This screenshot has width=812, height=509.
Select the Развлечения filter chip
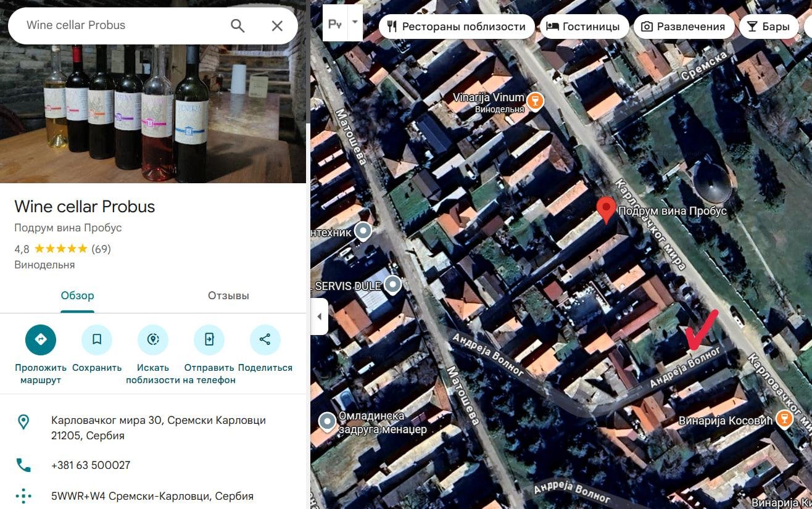[x=684, y=27]
